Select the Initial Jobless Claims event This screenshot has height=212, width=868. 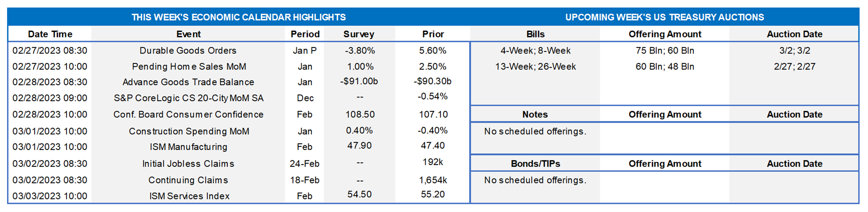pos(188,164)
